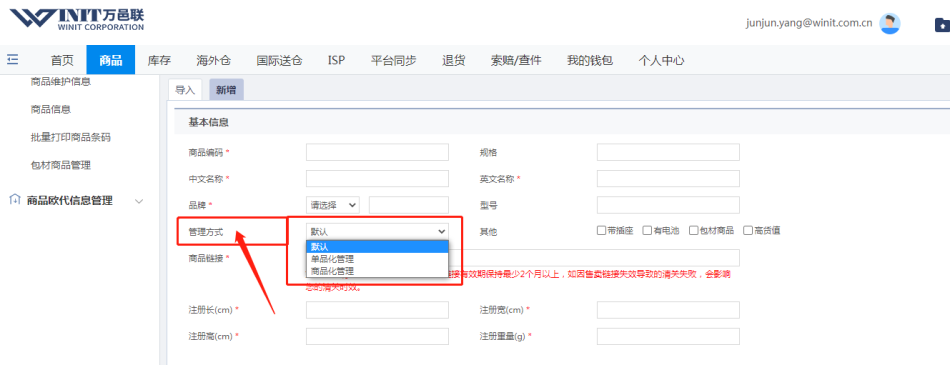The height and width of the screenshot is (365, 950).
Task: Switch to 海外仓 menu
Action: tap(213, 60)
